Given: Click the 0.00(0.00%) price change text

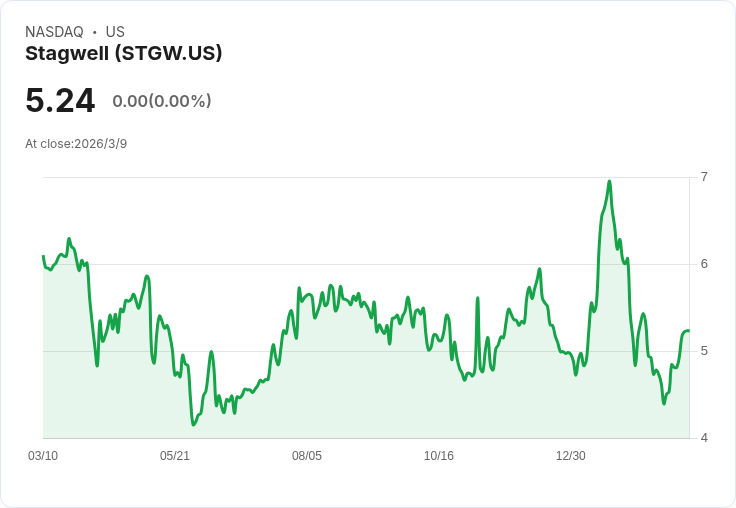Looking at the screenshot, I should tap(162, 101).
